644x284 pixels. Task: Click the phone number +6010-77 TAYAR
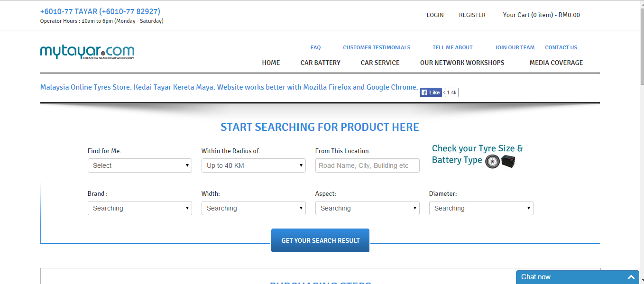pyautogui.click(x=100, y=11)
